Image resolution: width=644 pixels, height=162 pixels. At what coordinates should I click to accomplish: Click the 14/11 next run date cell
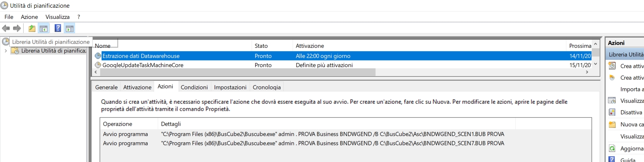click(580, 56)
